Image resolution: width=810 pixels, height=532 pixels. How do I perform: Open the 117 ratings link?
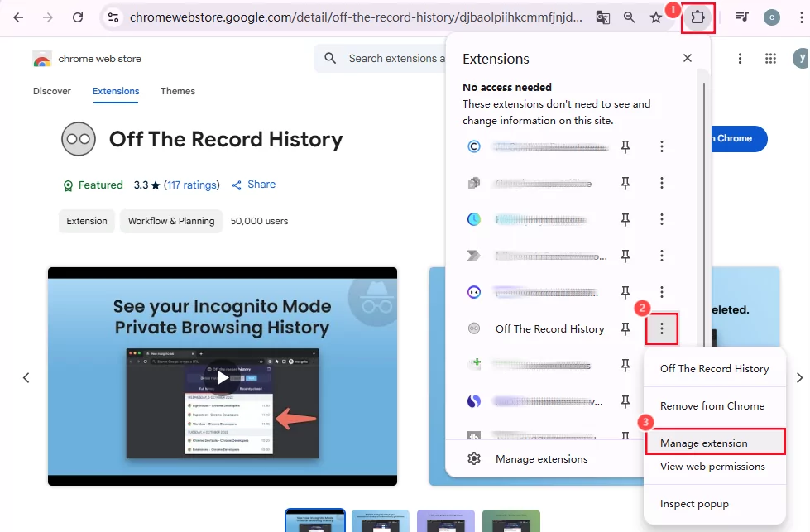[192, 185]
